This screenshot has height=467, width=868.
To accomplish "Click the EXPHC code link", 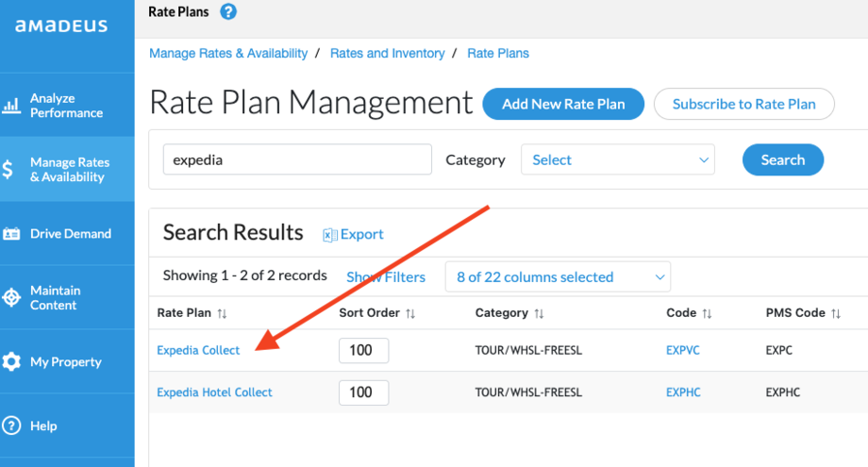I will coord(683,392).
